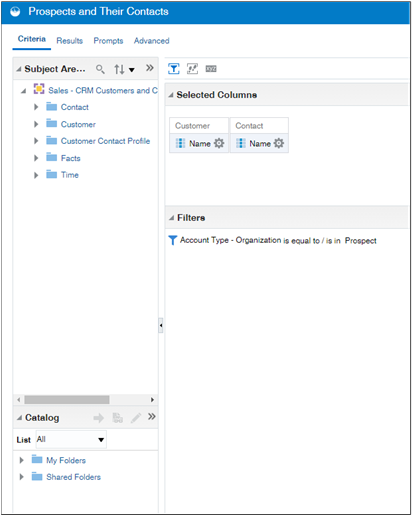Click the Time folder icon

[51, 174]
